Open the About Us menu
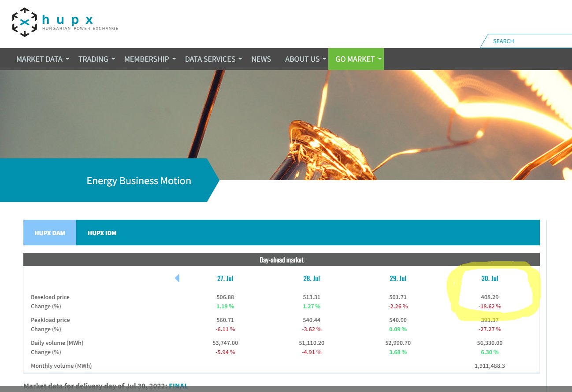 pyautogui.click(x=305, y=59)
